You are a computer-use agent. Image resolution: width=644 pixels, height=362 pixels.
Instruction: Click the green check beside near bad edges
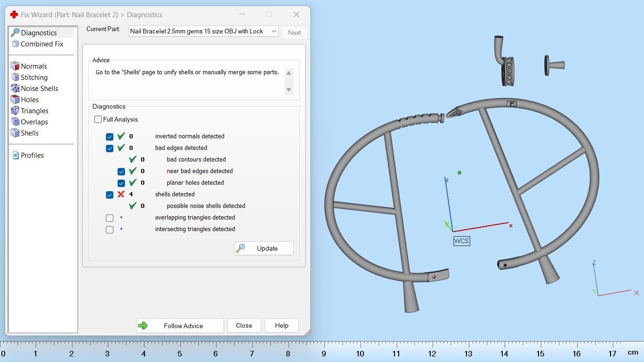132,171
